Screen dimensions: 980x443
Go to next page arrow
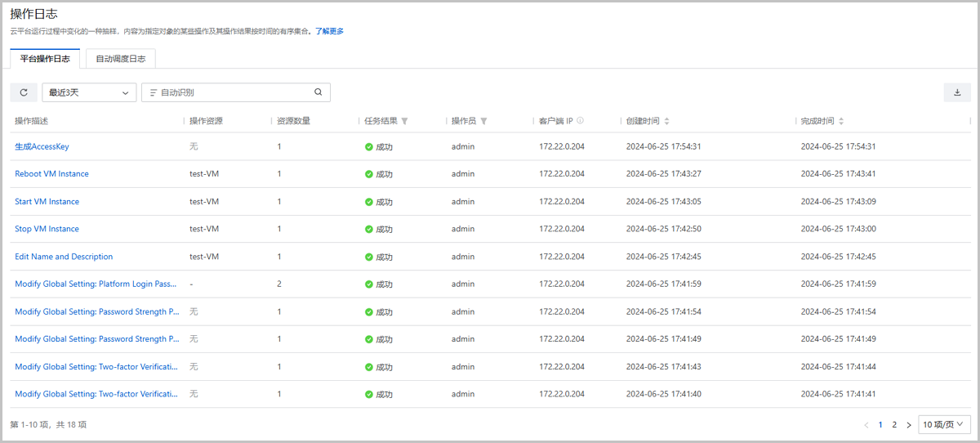[909, 425]
